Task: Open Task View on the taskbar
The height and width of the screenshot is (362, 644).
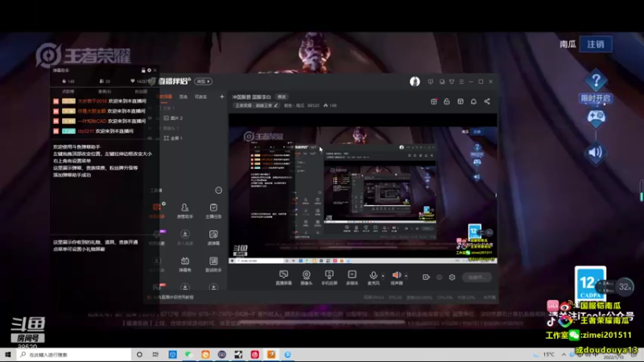Action: 155,355
